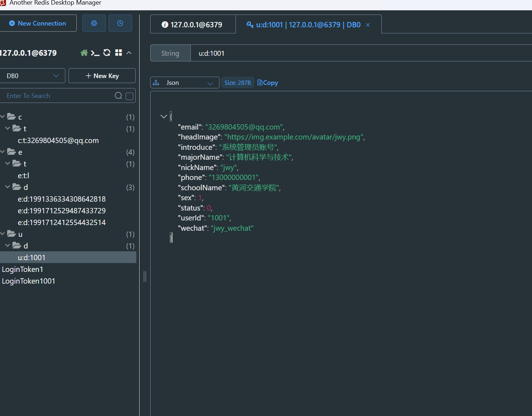Switch to u:d:1001 key tab
Image resolution: width=532 pixels, height=416 pixels.
click(x=308, y=24)
